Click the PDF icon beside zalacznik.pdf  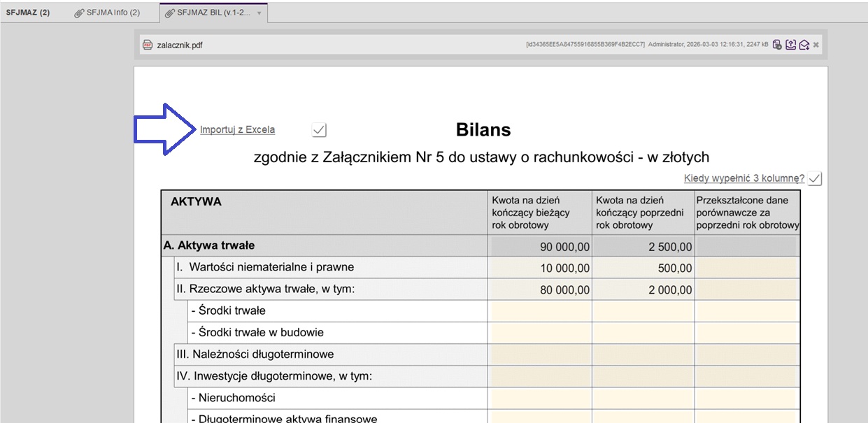(148, 45)
